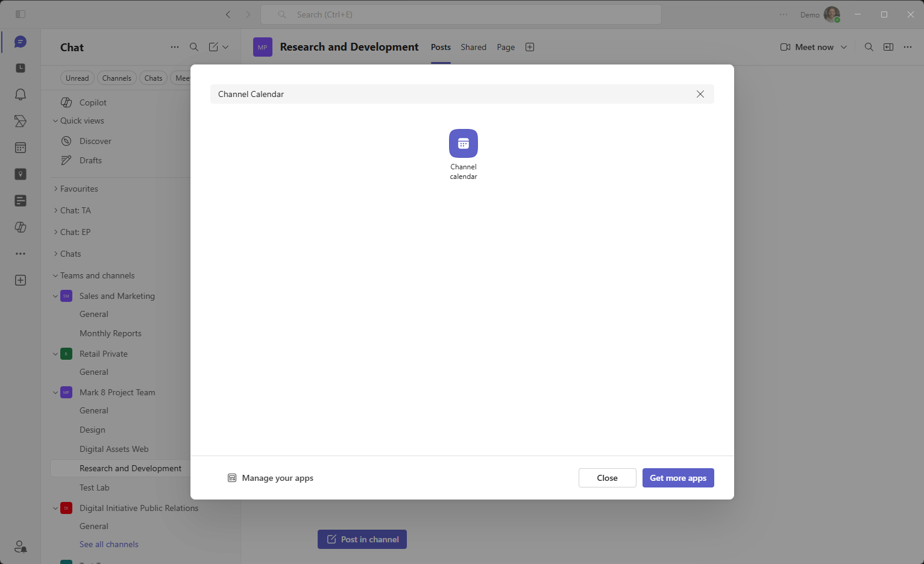The height and width of the screenshot is (564, 924).
Task: Click the Search (Ctrl+E) box
Action: (x=461, y=14)
